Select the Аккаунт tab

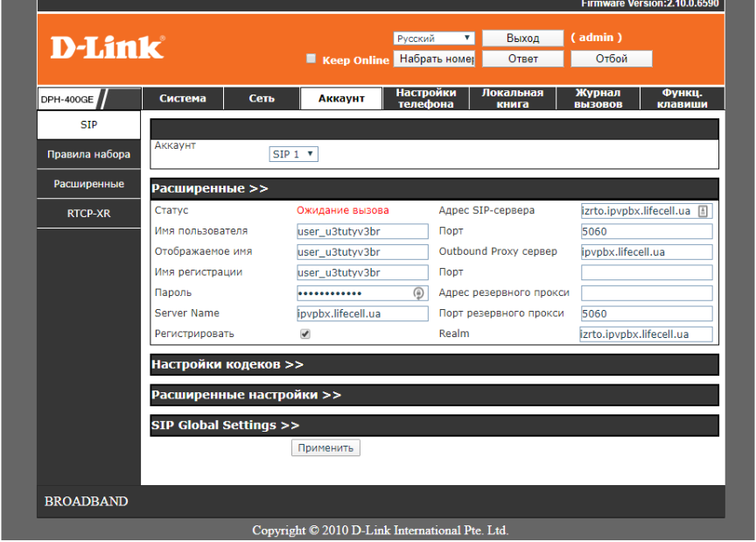pos(341,98)
